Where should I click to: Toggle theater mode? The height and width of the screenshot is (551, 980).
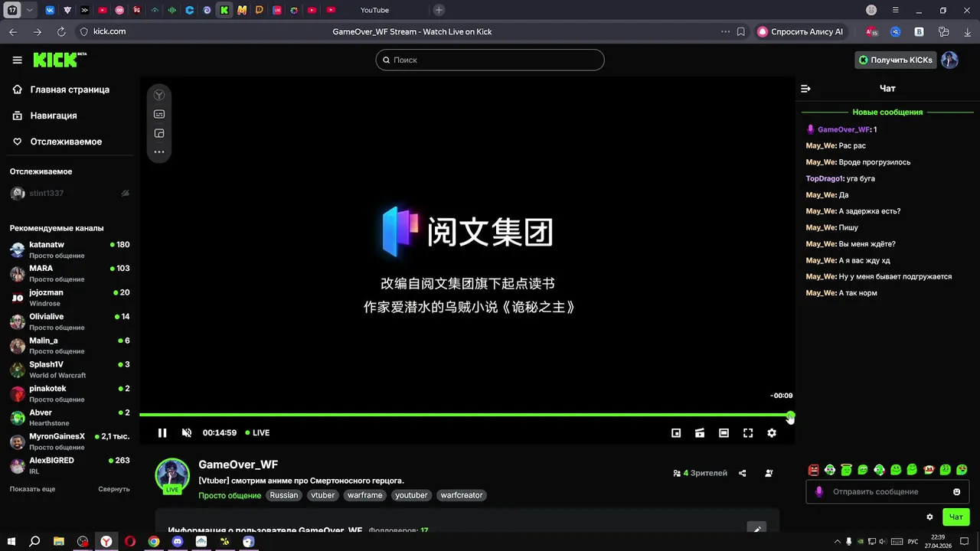point(724,432)
